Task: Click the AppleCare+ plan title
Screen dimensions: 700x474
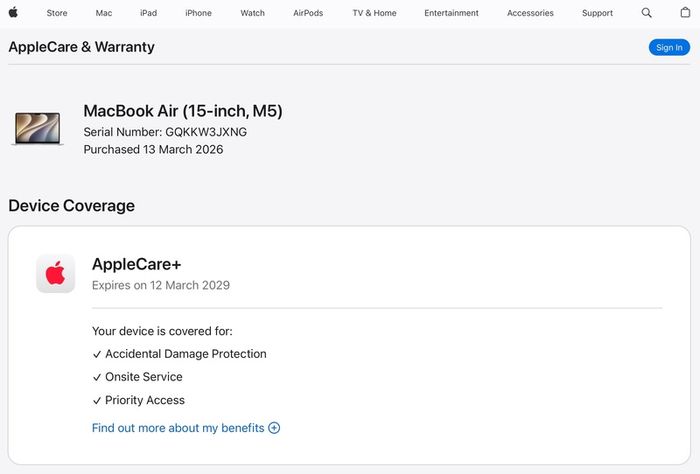Action: (137, 264)
